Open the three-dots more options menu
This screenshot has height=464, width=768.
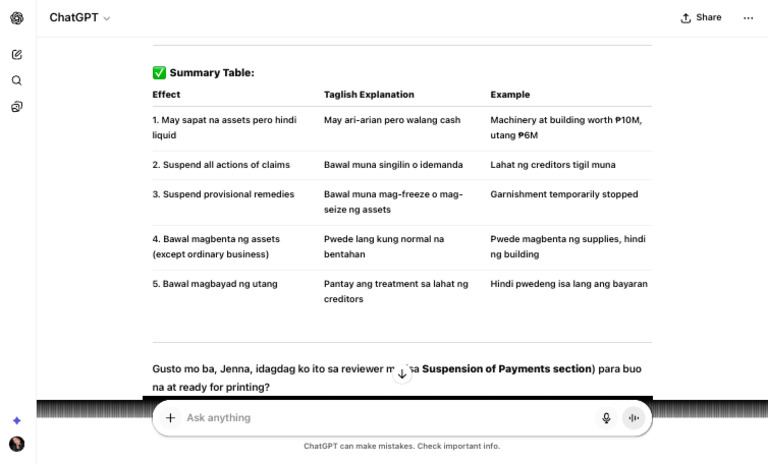click(748, 18)
